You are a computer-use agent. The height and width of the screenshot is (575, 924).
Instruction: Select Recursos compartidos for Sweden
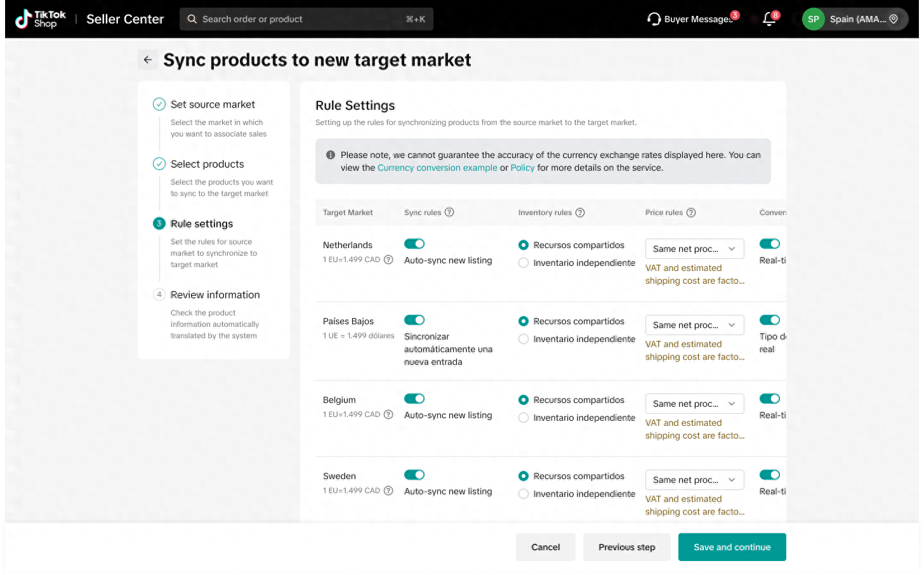pos(524,476)
